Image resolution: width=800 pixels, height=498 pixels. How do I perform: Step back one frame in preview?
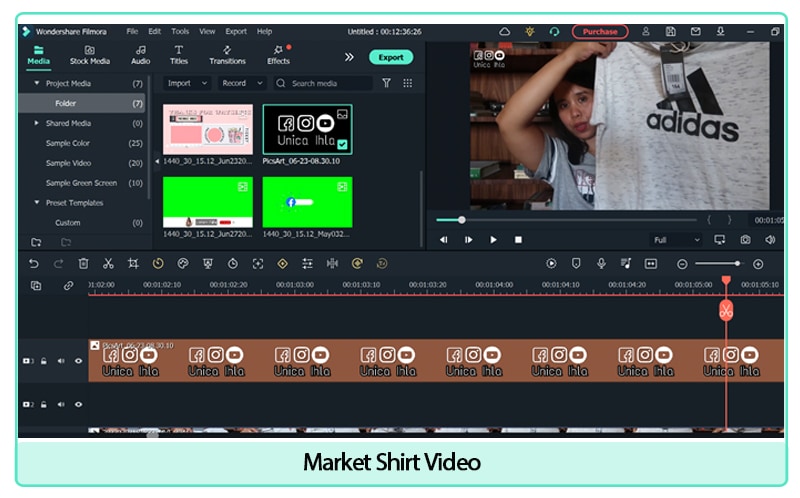[444, 240]
